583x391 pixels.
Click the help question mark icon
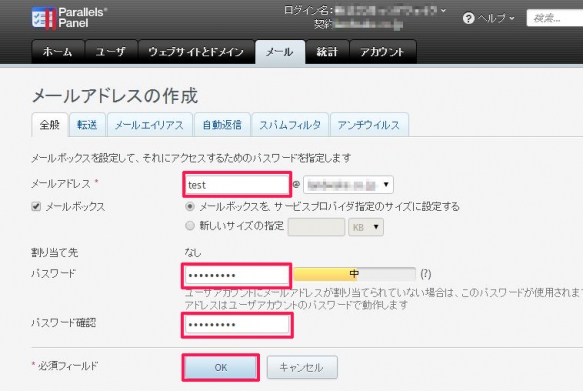tap(468, 18)
